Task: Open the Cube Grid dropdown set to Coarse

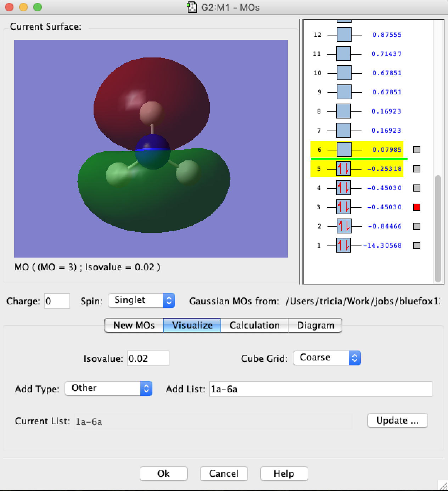Action: pyautogui.click(x=326, y=358)
